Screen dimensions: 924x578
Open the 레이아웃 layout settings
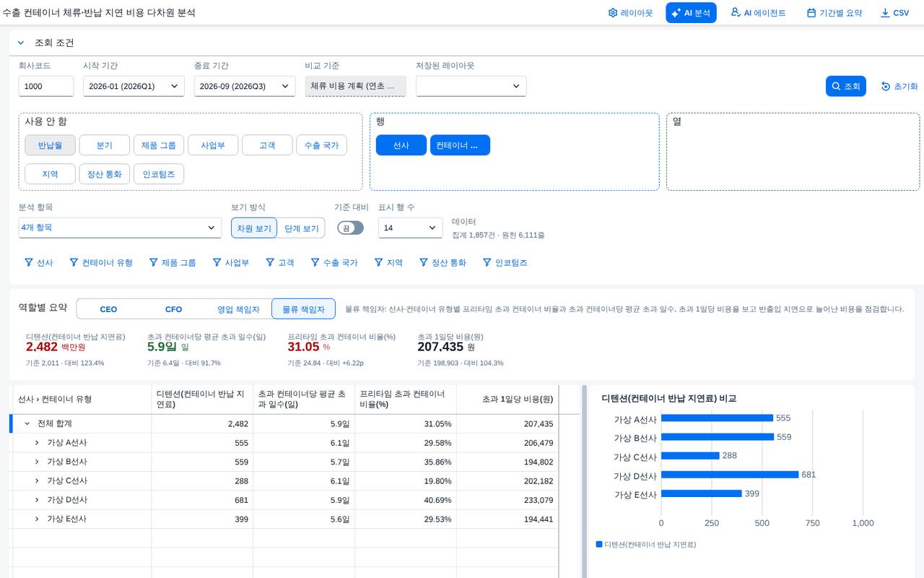tap(630, 13)
